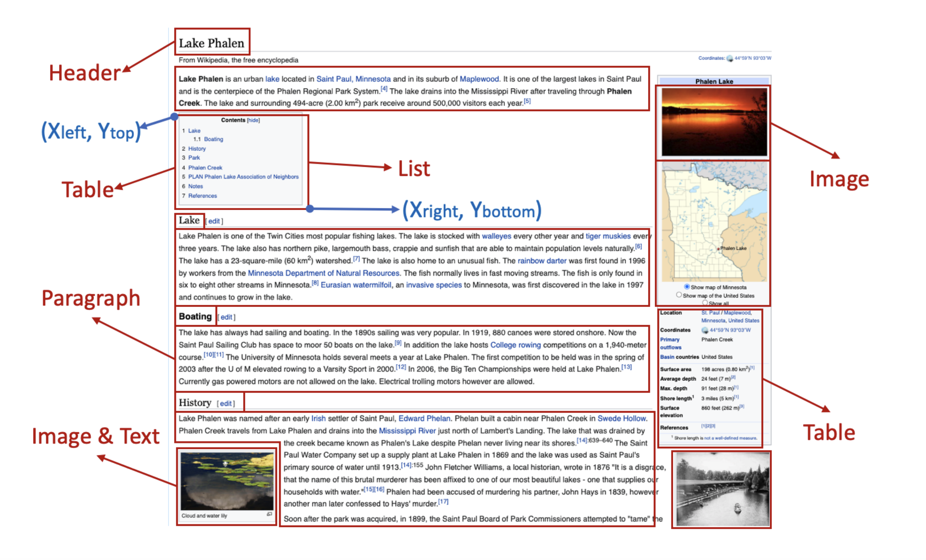Click the globe icon beside the page-top Coordinates label
Screen dimensions: 926x560
[729, 59]
